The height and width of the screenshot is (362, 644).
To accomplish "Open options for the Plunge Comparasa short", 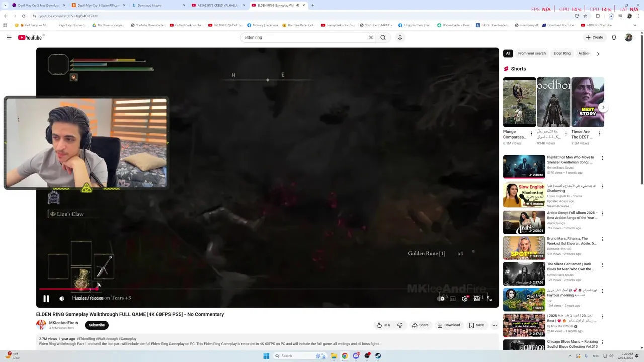I will coord(531,134).
